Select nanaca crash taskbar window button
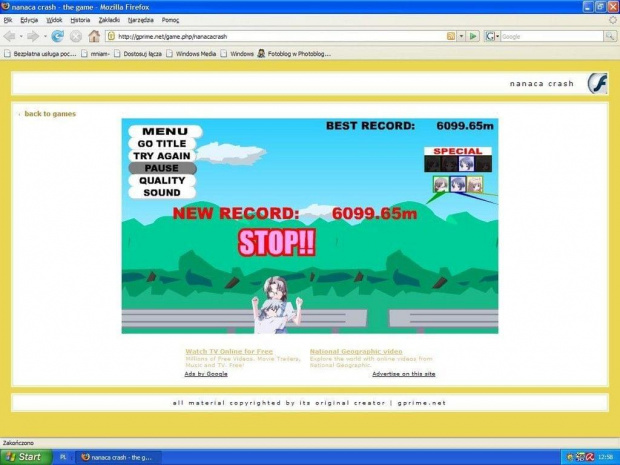 tap(118, 457)
